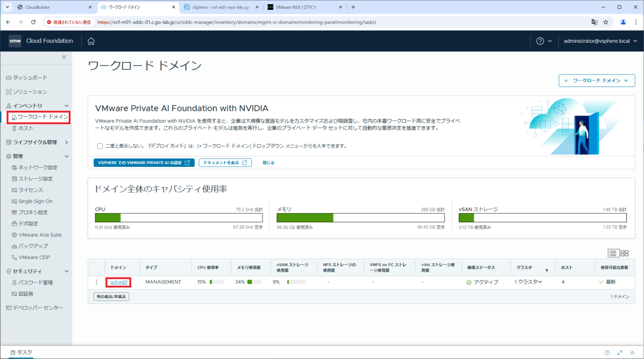The width and height of the screenshot is (644, 359).
Task: Click the browser reload button
Action: coord(33,22)
